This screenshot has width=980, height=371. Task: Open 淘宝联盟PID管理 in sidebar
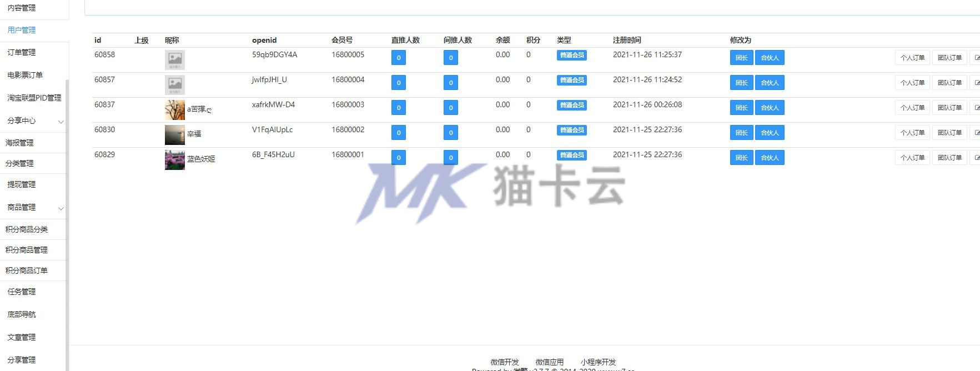point(34,98)
